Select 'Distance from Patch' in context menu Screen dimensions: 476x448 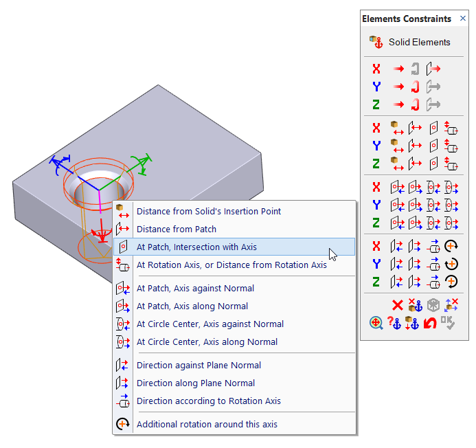[x=176, y=229]
